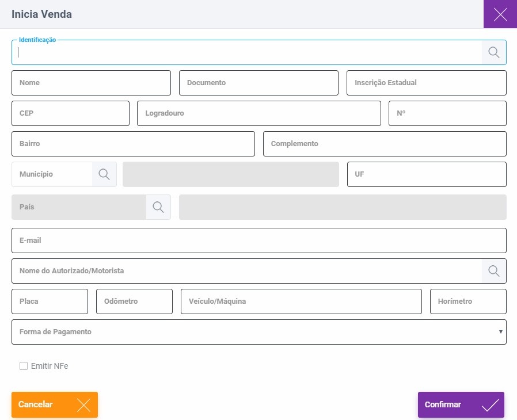Viewport: 517px width, 420px height.
Task: Click the País search magnifier icon
Action: point(158,207)
